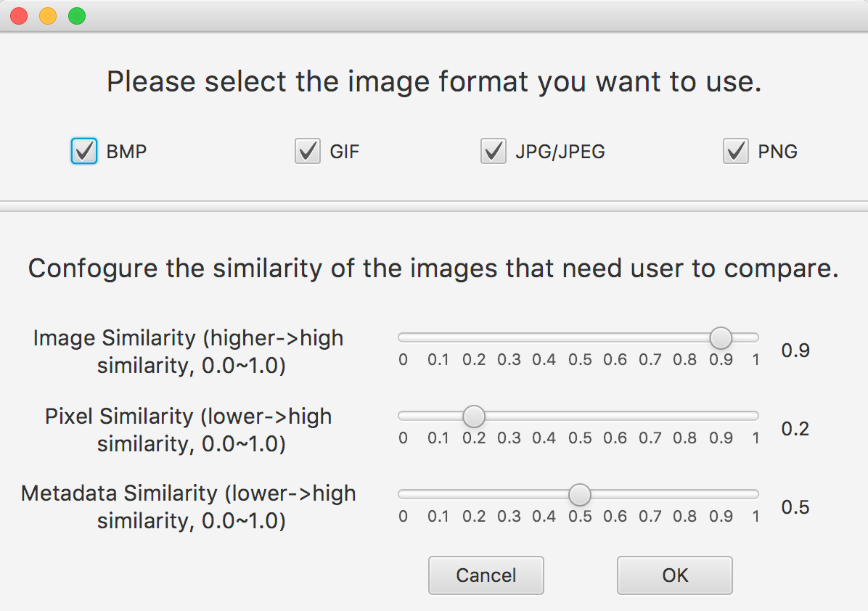Set Image Similarity slider to 0.5
This screenshot has width=868, height=611.
coord(579,337)
